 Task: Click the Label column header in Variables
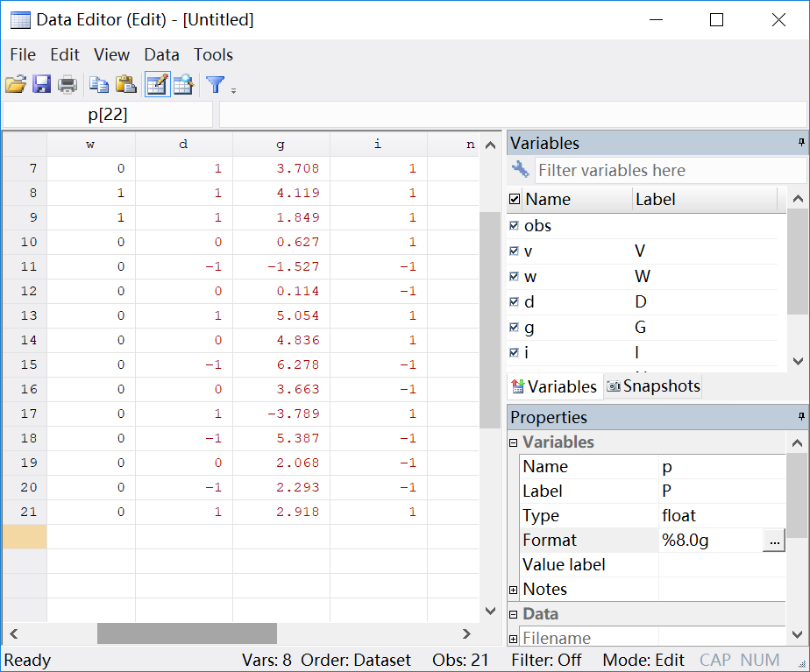[x=705, y=199]
